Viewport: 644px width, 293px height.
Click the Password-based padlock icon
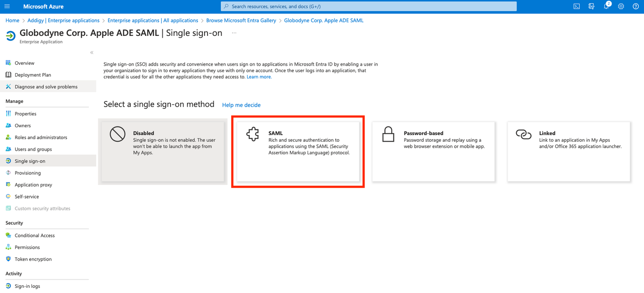tap(388, 134)
